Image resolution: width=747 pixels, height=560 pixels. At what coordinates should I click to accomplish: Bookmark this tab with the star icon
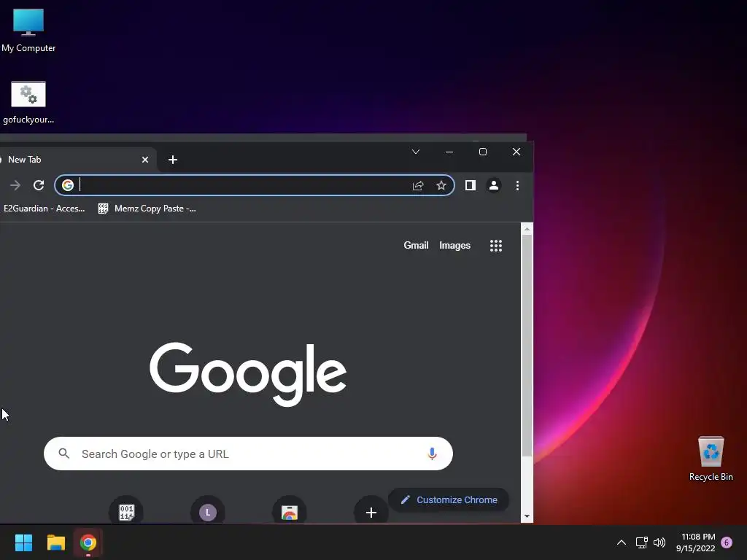(441, 185)
